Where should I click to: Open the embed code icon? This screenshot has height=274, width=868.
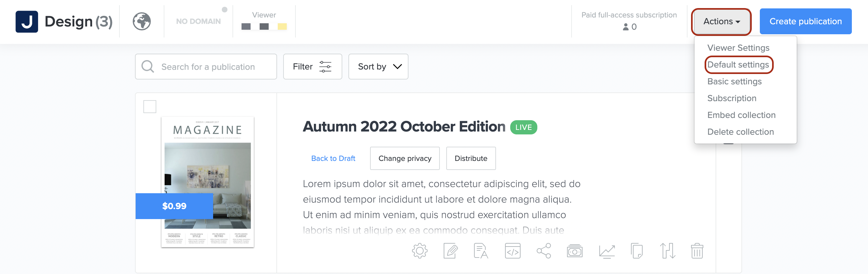[x=512, y=251]
